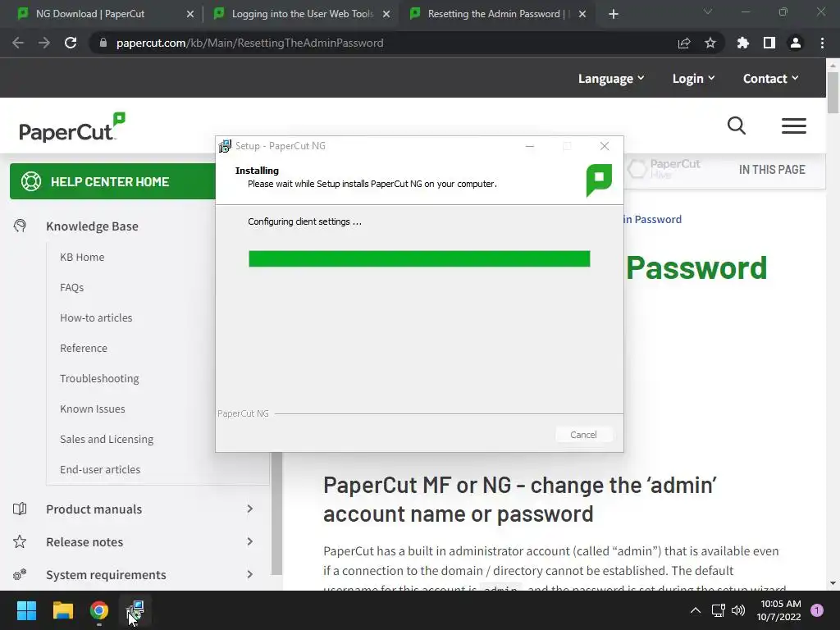Share this page icon in address bar
The height and width of the screenshot is (630, 840).
[x=684, y=43]
